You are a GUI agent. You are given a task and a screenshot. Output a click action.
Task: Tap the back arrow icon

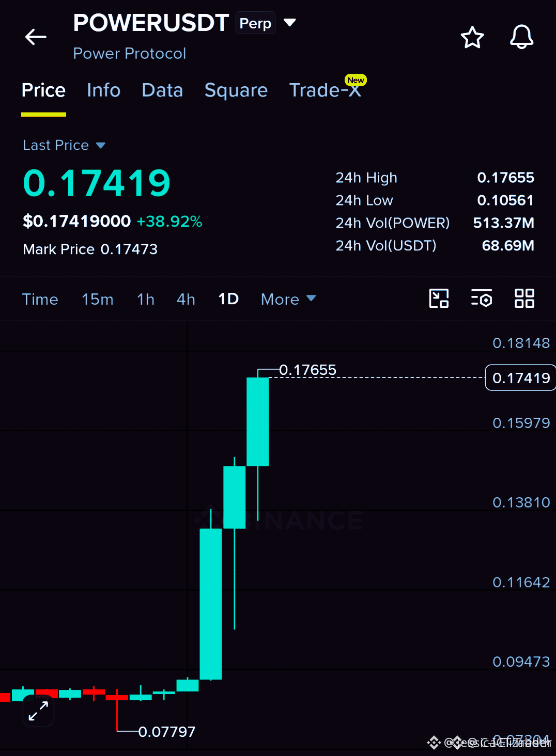coord(36,37)
